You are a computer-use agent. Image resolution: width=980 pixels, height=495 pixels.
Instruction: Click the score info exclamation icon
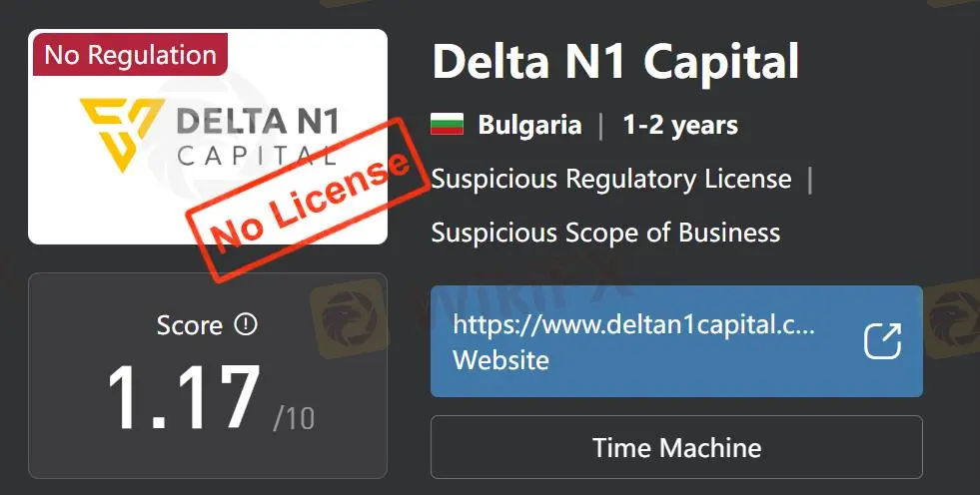(x=246, y=324)
